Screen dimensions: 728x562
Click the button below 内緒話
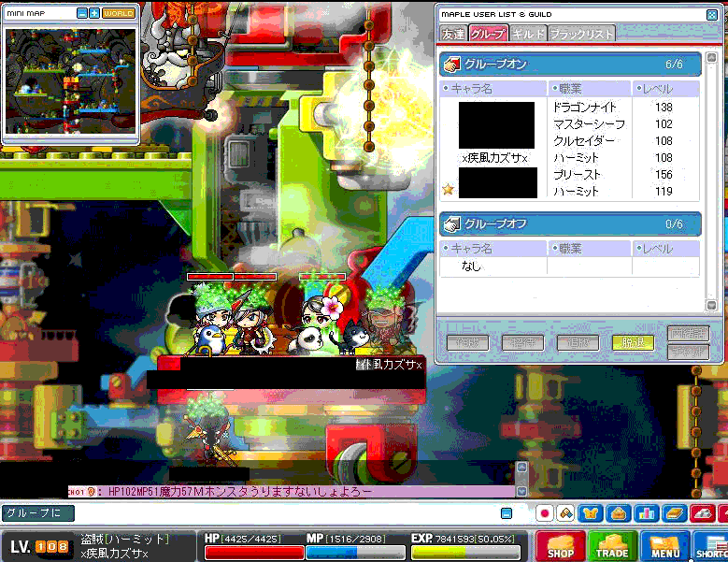[x=689, y=352]
